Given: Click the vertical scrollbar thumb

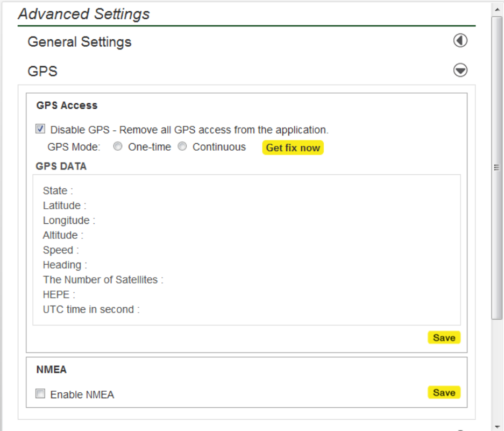Looking at the screenshot, I should pos(497,167).
